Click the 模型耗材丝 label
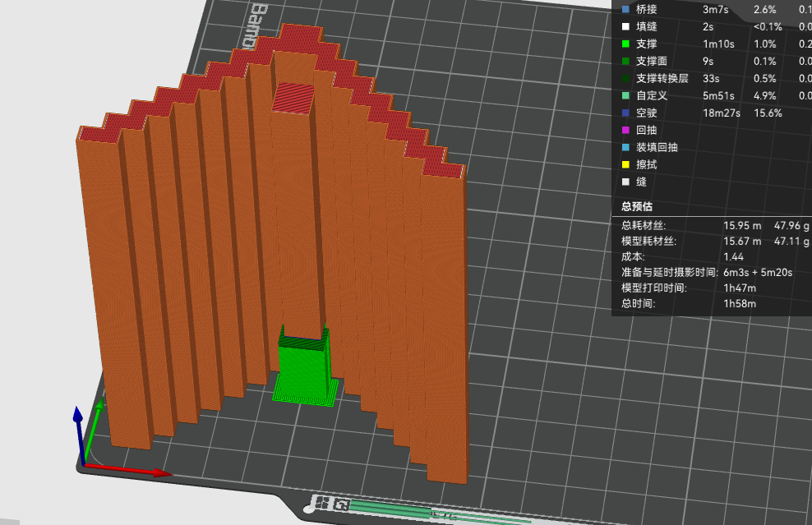The width and height of the screenshot is (812, 525). 648,241
